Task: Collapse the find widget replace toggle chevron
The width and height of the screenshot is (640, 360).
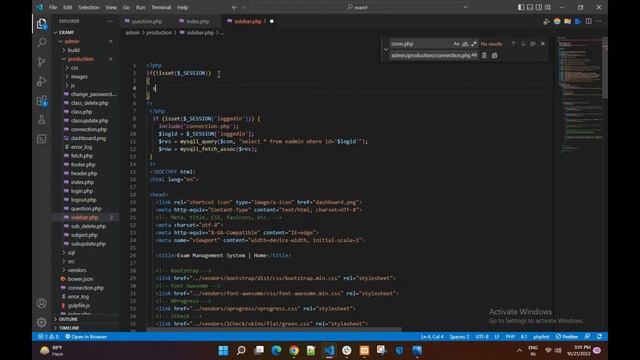Action: coord(386,49)
